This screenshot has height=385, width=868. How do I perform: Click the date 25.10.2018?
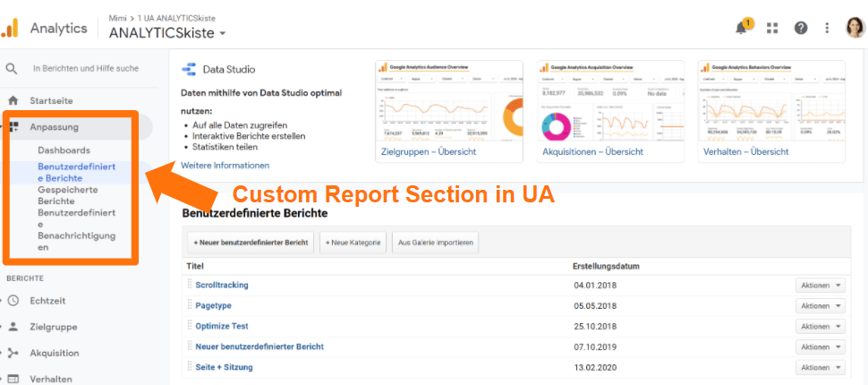pyautogui.click(x=595, y=326)
